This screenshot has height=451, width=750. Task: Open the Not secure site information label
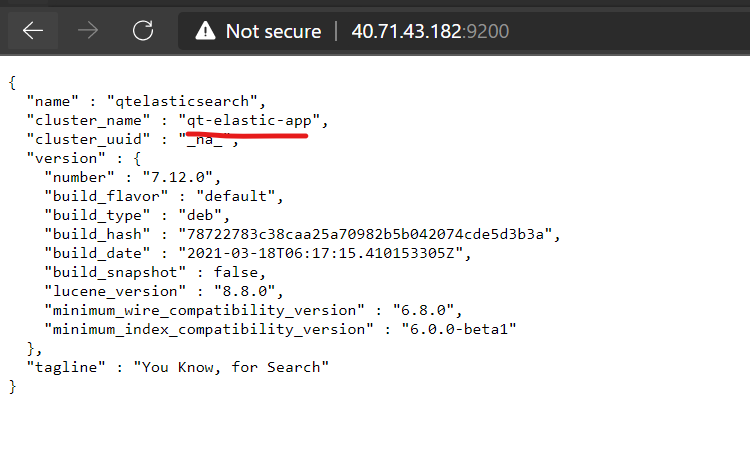pos(273,32)
